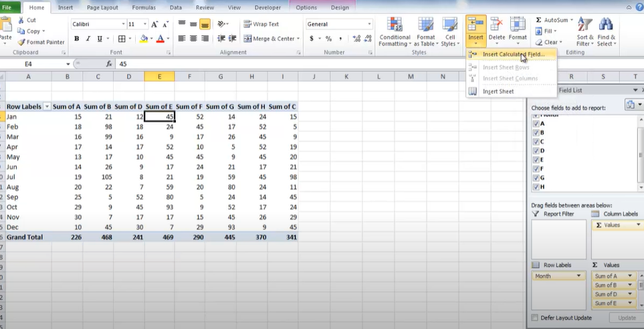Click Wrap Text button

coord(261,24)
